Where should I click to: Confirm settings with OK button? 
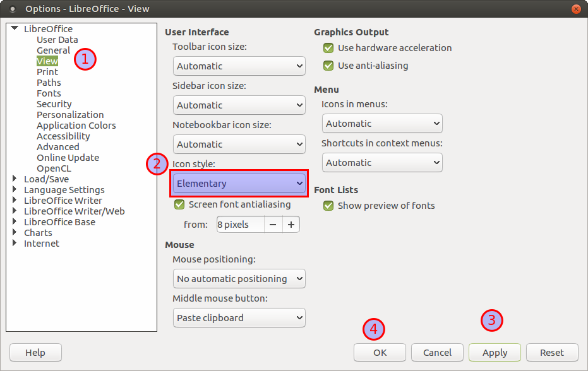pos(380,353)
